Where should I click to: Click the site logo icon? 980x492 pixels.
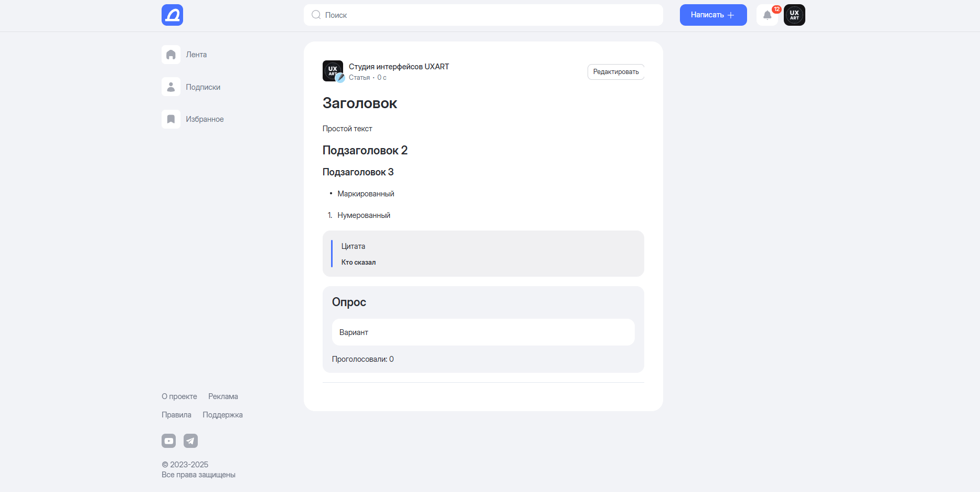[172, 15]
